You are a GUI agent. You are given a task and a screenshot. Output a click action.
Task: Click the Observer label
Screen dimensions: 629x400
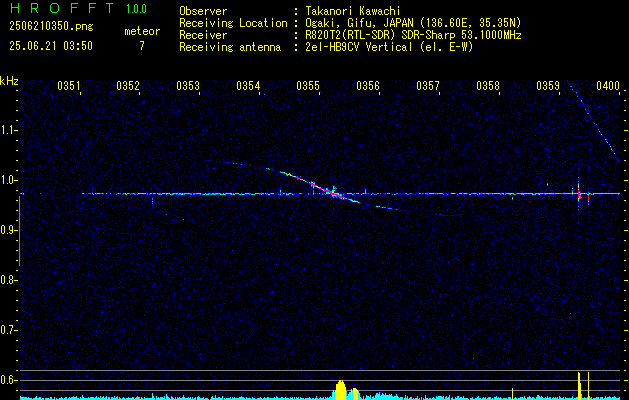pyautogui.click(x=203, y=11)
